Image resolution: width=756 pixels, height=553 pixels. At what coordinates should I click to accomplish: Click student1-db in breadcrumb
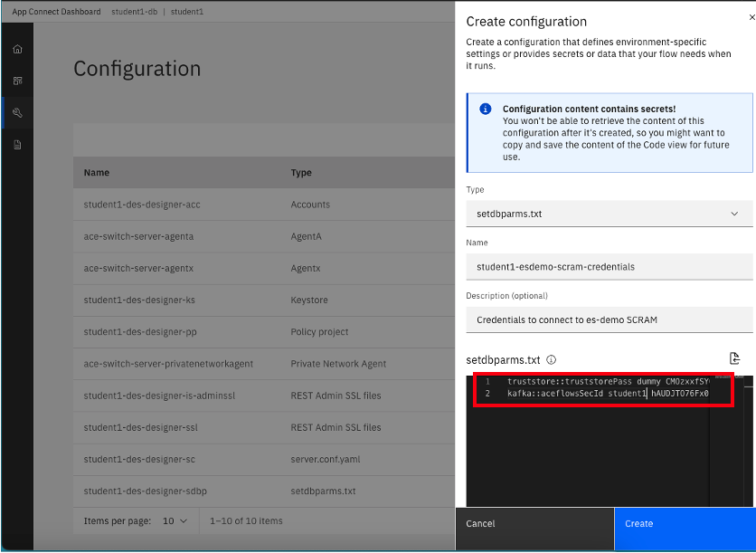(134, 12)
